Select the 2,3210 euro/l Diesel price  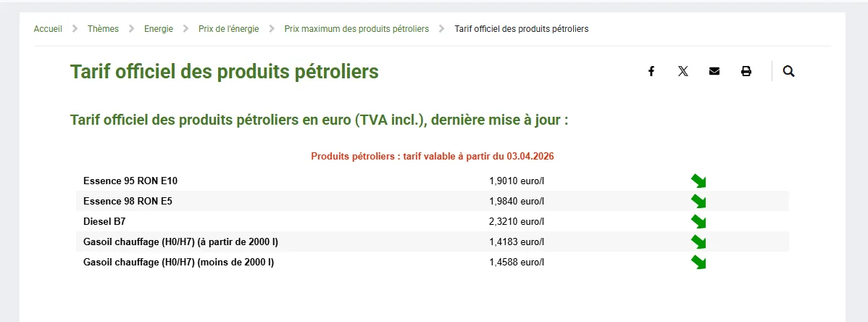coord(517,222)
